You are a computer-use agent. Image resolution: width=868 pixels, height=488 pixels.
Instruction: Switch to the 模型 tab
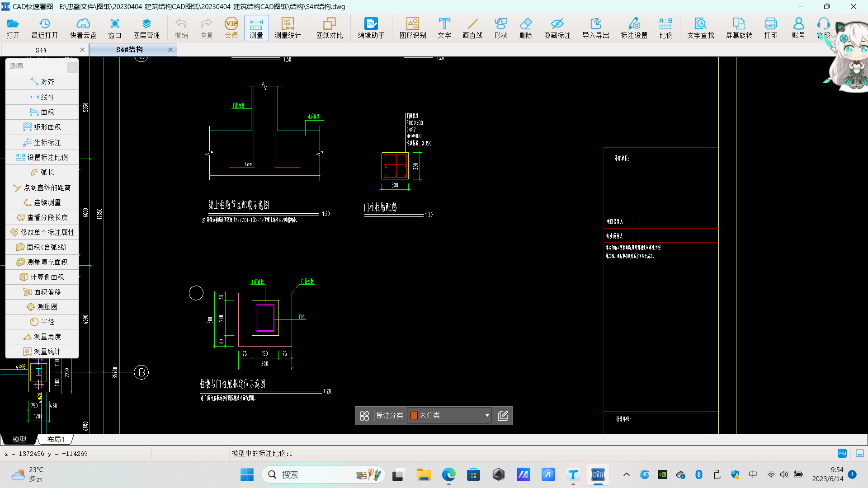tap(19, 439)
